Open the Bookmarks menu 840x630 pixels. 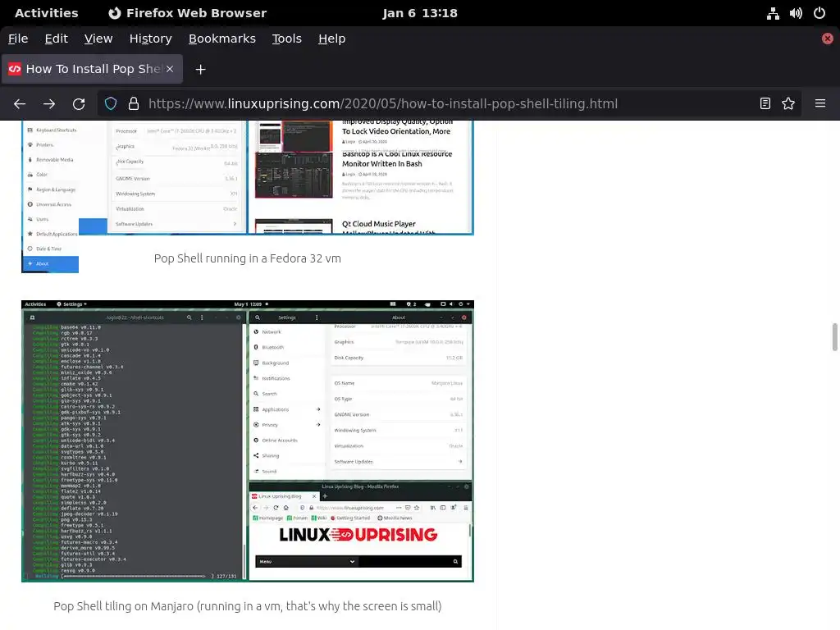point(221,39)
